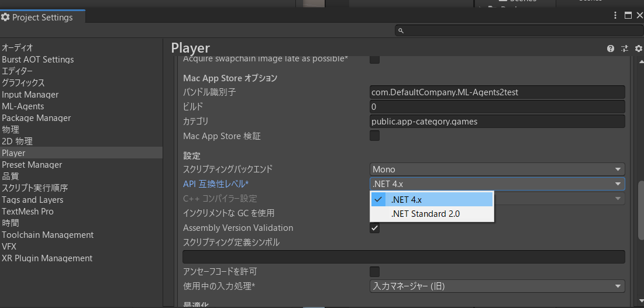Viewport: 644px width, 308px height.
Task: Select オーディオ settings category
Action: 81,47
